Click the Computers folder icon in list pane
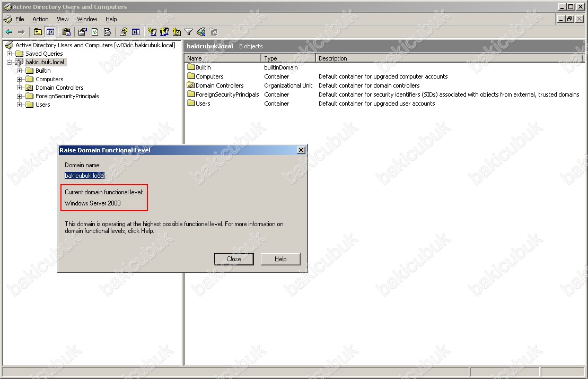The height and width of the screenshot is (379, 588). coord(191,76)
